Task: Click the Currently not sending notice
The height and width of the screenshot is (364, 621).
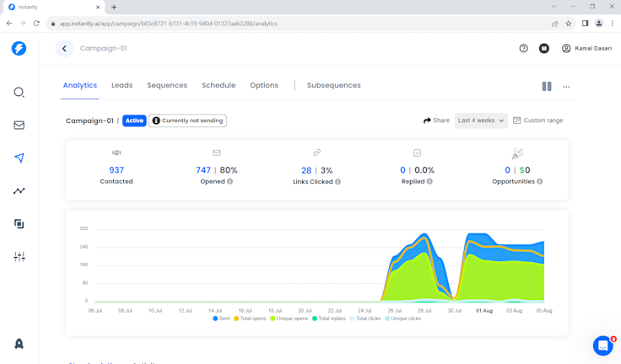Action: pyautogui.click(x=187, y=120)
